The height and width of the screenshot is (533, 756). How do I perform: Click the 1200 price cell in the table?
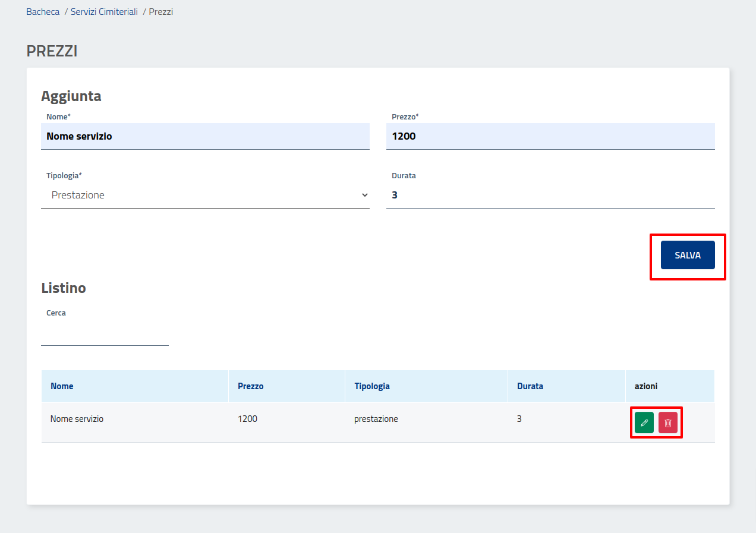click(247, 419)
